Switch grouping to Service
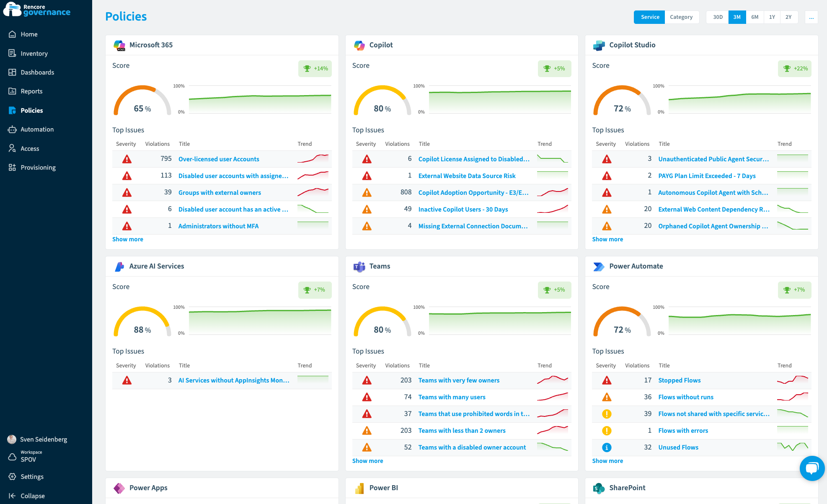 click(x=649, y=17)
